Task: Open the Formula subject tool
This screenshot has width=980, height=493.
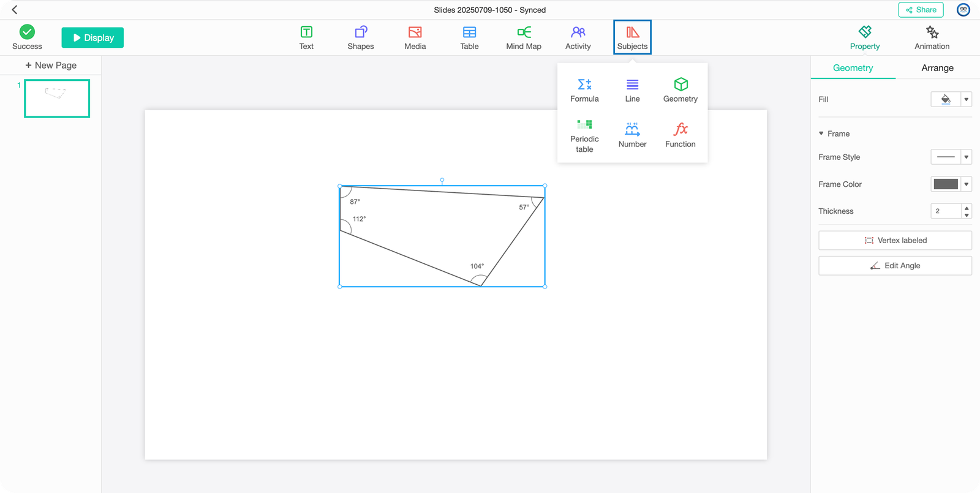Action: 584,90
